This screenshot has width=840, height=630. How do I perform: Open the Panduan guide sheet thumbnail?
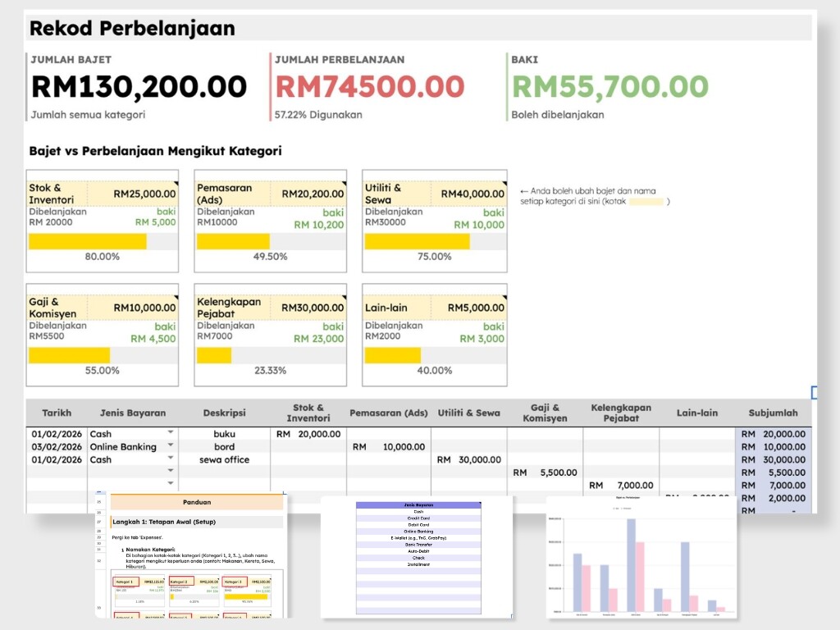(x=191, y=555)
